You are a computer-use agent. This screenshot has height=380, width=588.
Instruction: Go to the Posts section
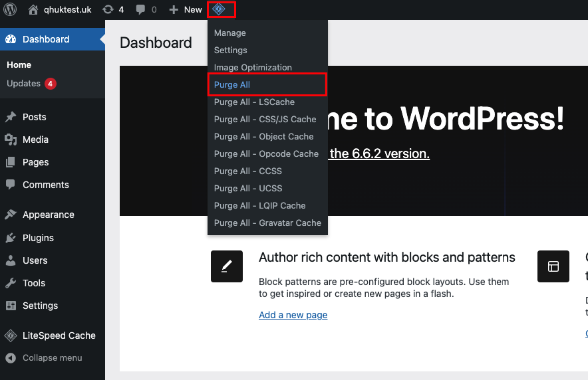(34, 117)
